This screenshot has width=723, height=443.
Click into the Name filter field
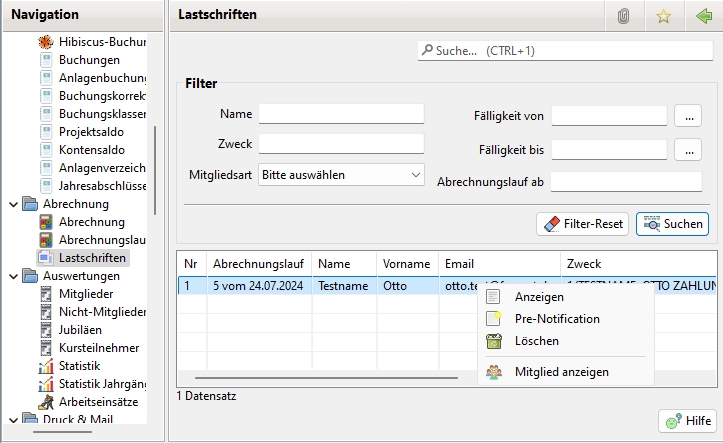341,114
